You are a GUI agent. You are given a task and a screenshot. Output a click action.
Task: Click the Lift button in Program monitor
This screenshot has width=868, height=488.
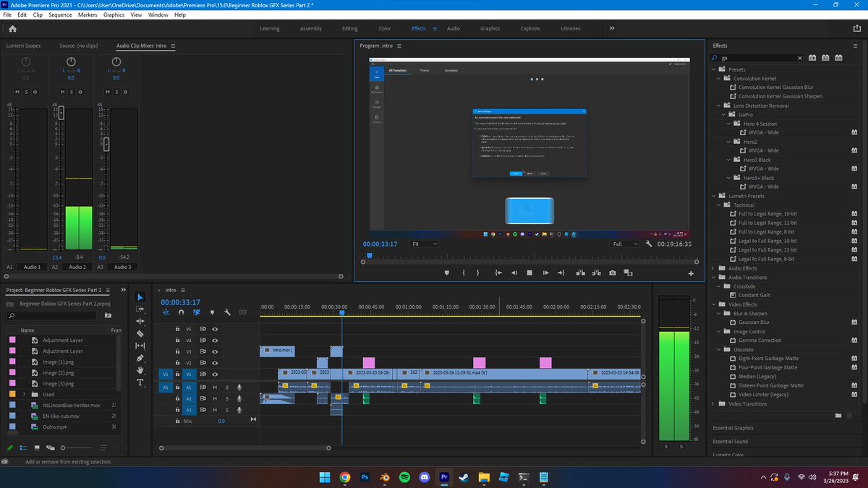click(x=580, y=273)
